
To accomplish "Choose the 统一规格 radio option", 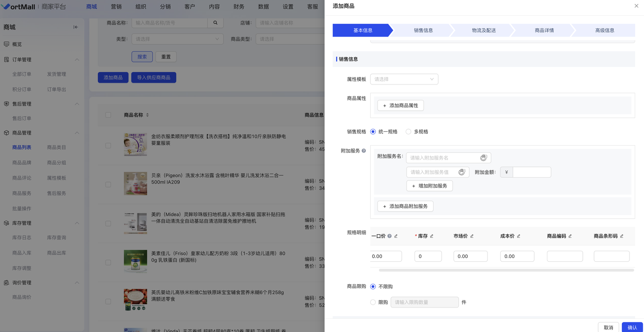I will pos(373,132).
